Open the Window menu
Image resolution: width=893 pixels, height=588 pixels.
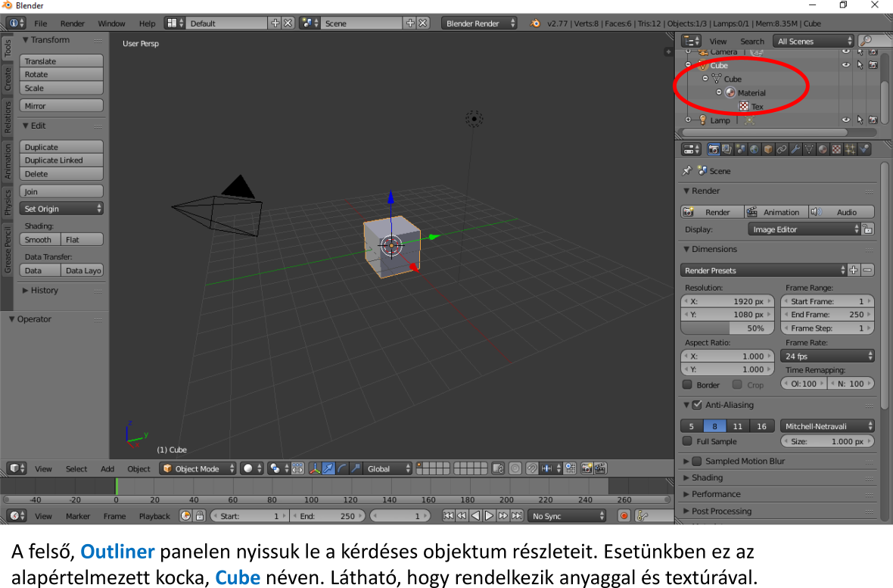(x=111, y=23)
